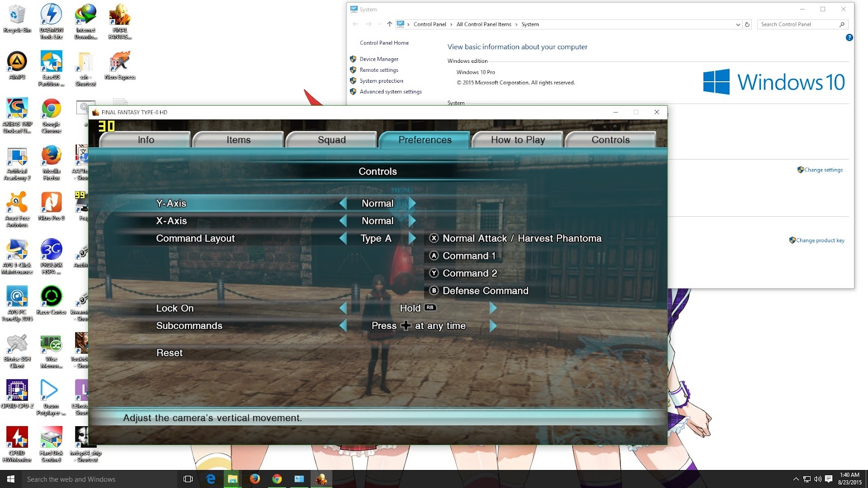Click the Y-Axis right arrow

click(x=412, y=203)
